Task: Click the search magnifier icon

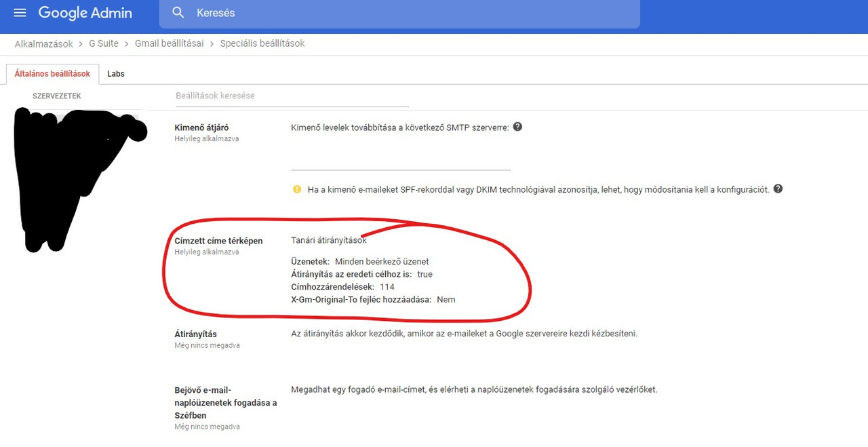Action: coord(178,13)
